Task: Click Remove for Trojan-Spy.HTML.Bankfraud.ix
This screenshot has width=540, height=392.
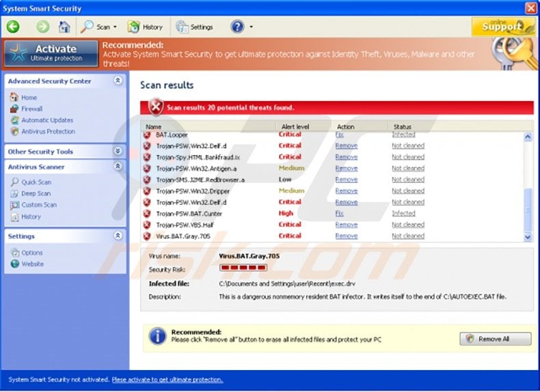Action: point(347,157)
